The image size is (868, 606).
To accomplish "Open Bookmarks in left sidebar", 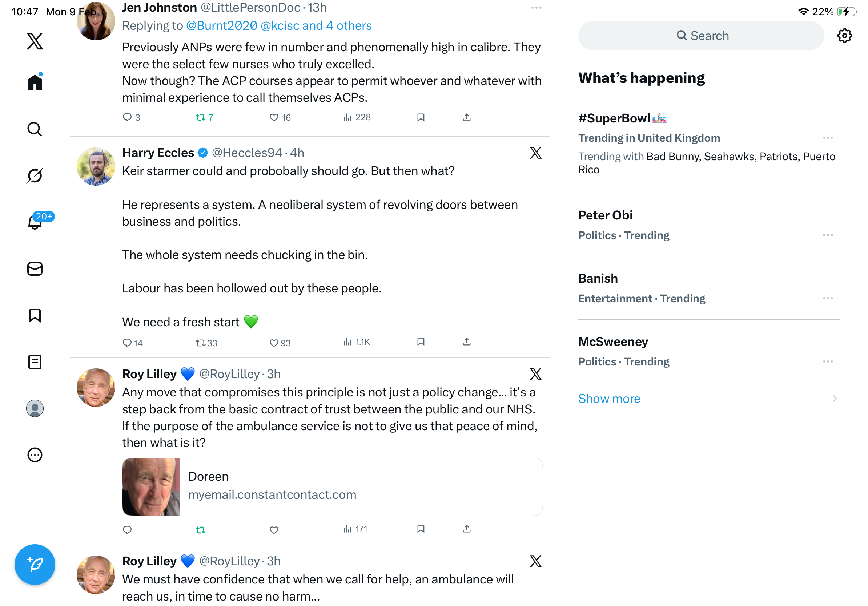I will (x=35, y=315).
